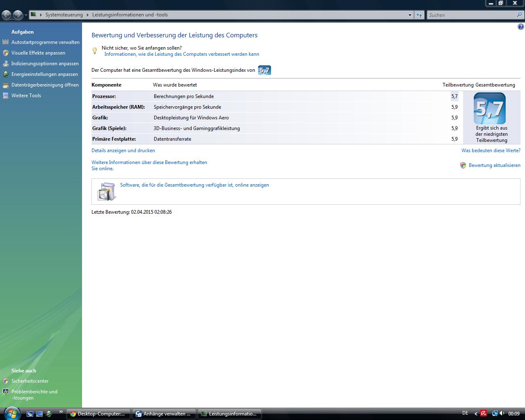The image size is (525, 420).
Task: Open help with the blue question mark
Action: 521,27
